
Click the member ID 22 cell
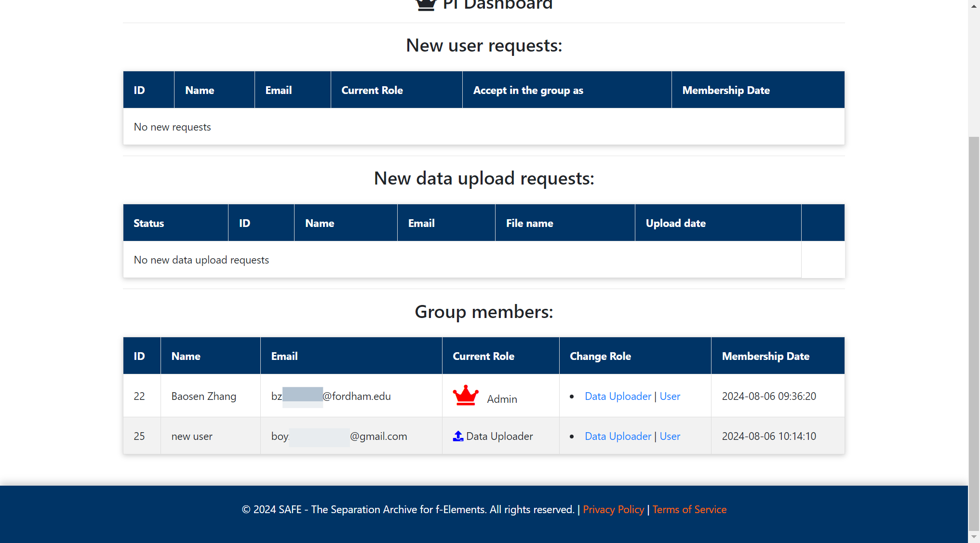(142, 396)
